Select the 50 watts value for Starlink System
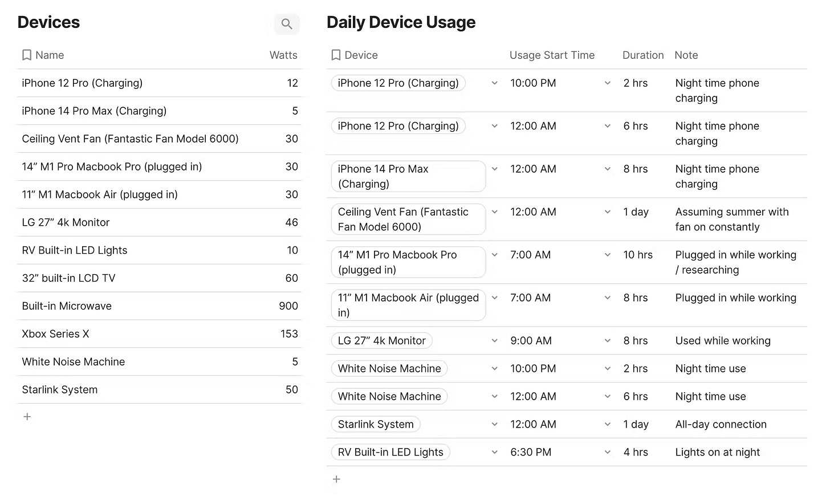This screenshot has width=830, height=504. click(291, 390)
